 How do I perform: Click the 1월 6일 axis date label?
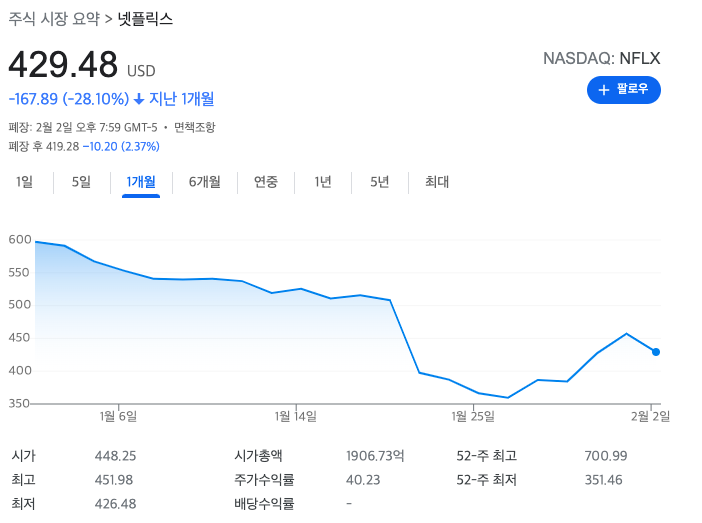point(118,416)
